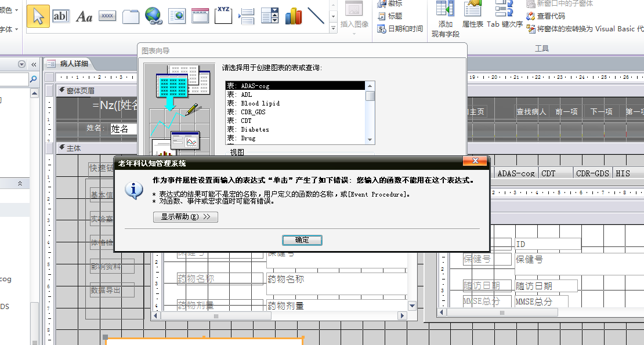Viewport: 644px width, 345px height.
Task: Select 表: CDR_GDS in wizard list
Action: pos(295,112)
